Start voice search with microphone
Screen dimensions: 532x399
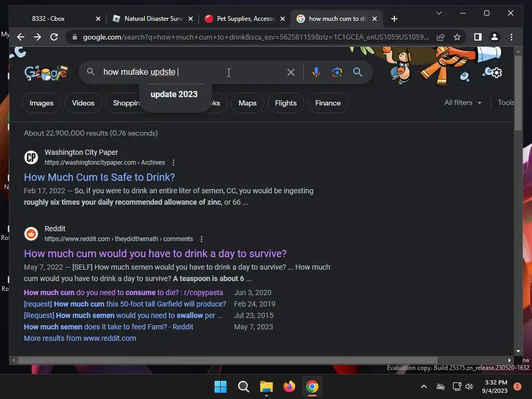coord(316,72)
